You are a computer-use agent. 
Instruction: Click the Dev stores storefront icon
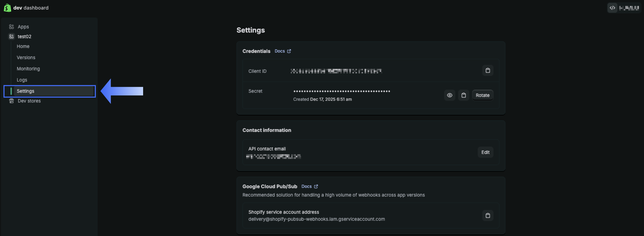click(x=11, y=101)
